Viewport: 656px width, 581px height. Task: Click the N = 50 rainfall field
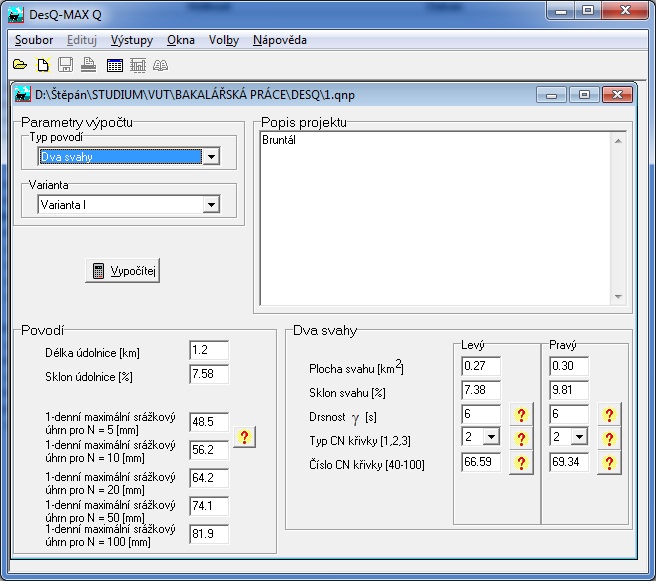209,506
